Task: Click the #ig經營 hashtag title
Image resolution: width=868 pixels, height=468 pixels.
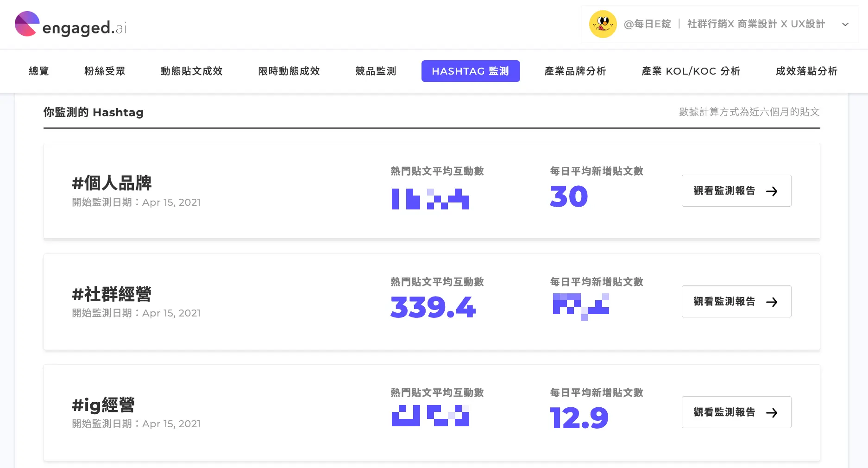Action: [x=103, y=405]
